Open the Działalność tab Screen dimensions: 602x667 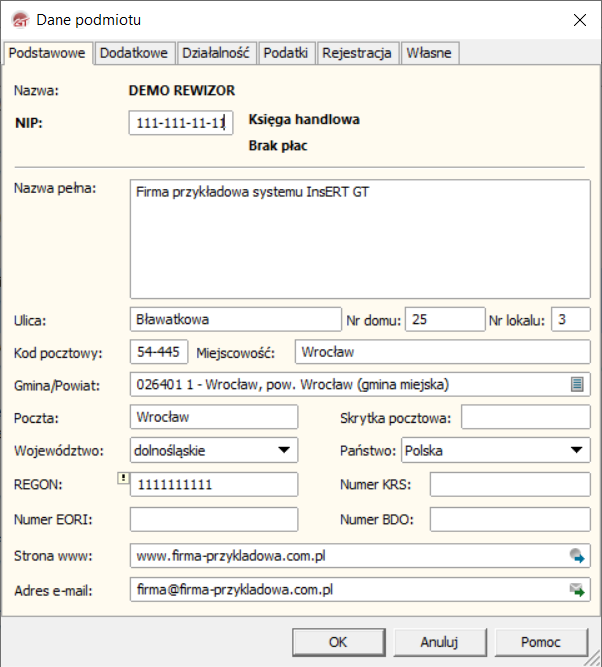(216, 53)
